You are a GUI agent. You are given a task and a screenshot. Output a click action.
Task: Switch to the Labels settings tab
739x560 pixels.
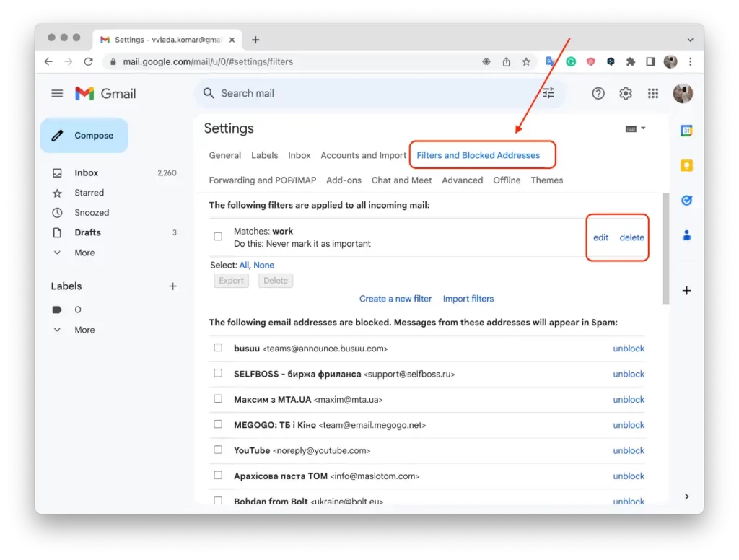(x=264, y=156)
